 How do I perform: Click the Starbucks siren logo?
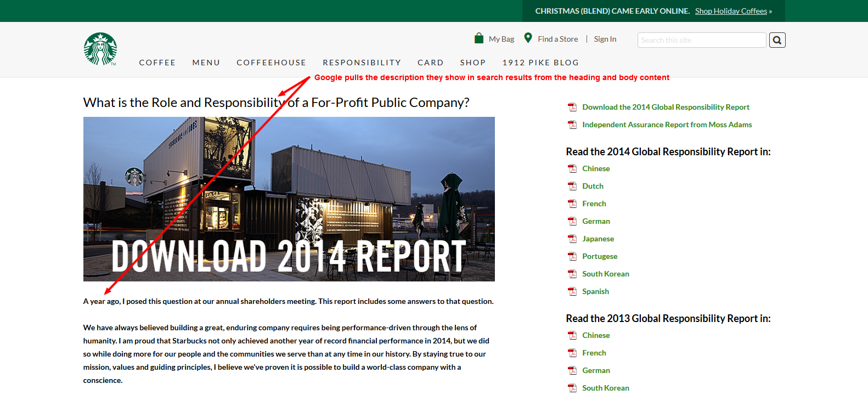click(100, 49)
